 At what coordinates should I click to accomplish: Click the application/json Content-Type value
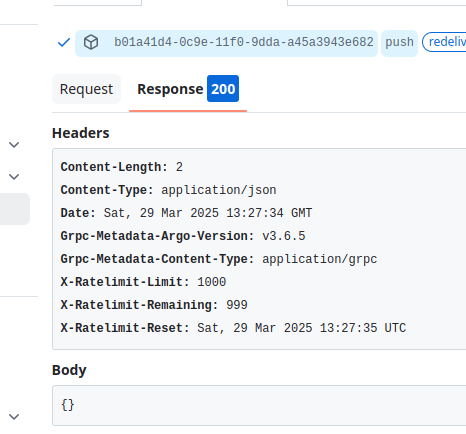pyautogui.click(x=219, y=190)
